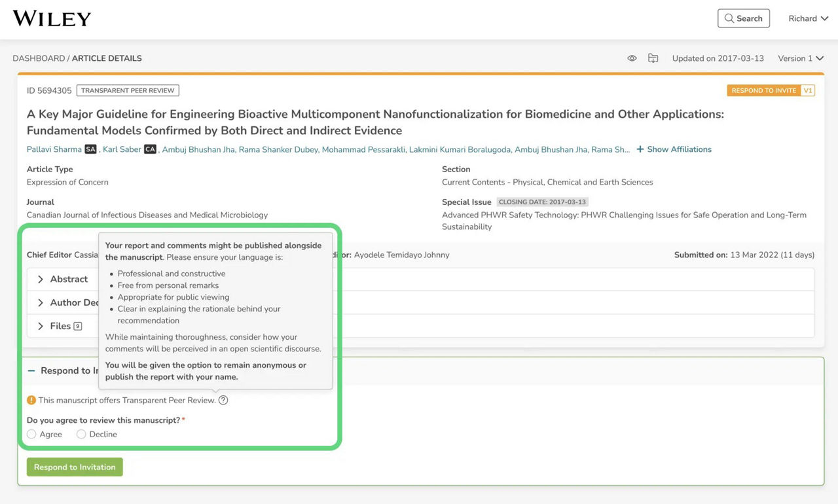This screenshot has width=838, height=504.
Task: Click the orange RESPOND TO INVITE status badge
Action: pos(764,90)
